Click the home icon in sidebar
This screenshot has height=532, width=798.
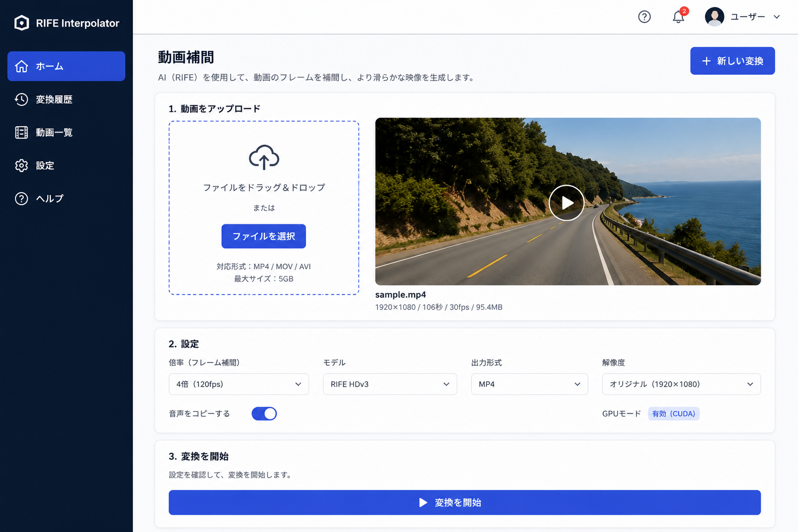[x=21, y=66]
